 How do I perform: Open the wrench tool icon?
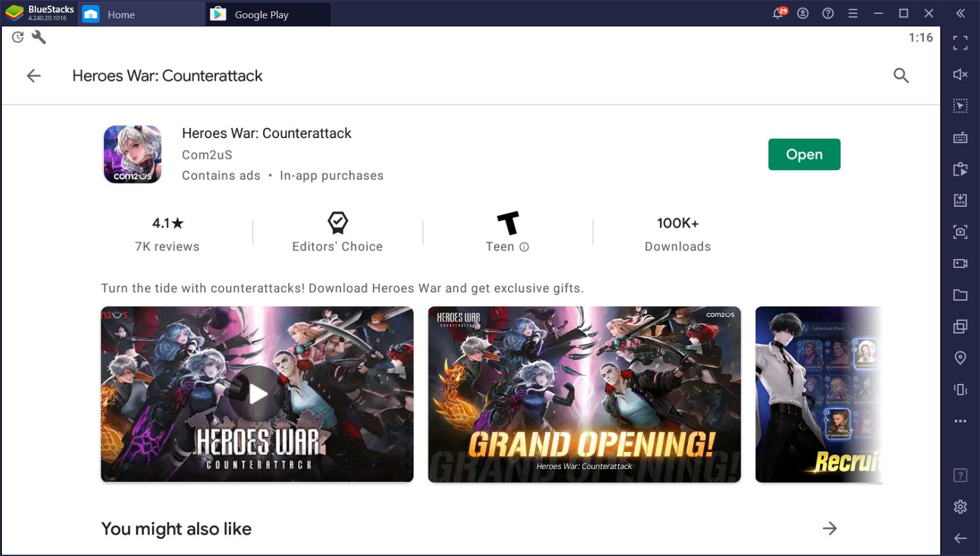click(x=38, y=37)
